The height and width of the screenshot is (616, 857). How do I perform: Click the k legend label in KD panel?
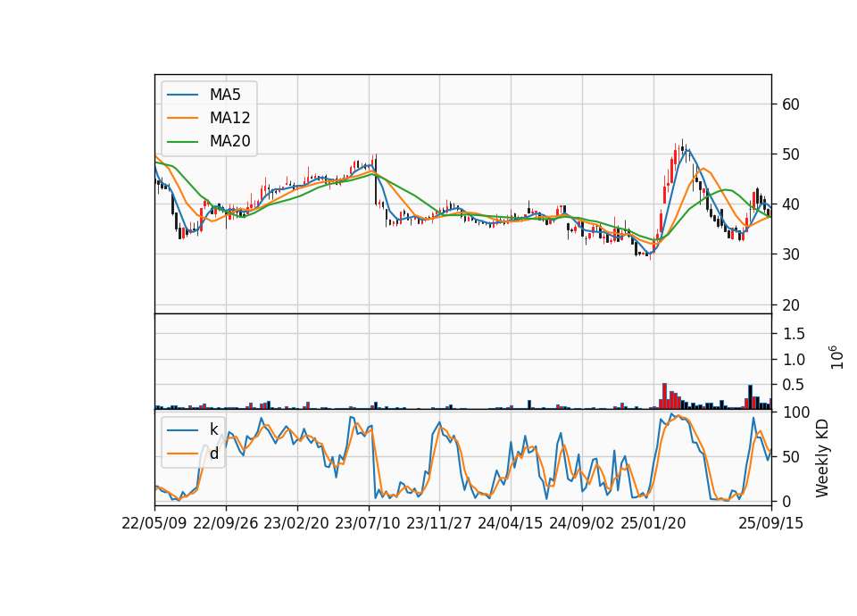click(213, 429)
